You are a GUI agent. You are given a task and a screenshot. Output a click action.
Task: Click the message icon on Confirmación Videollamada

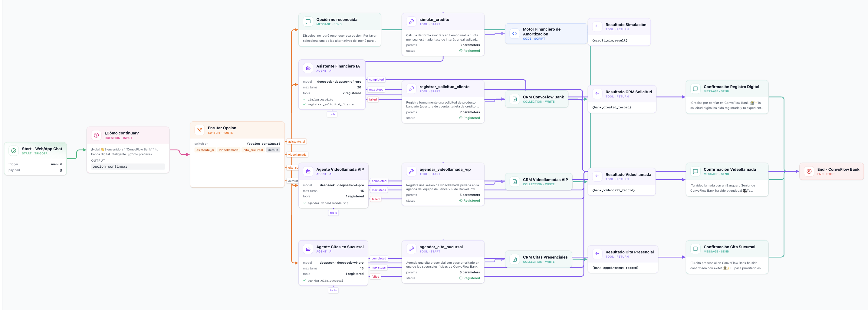pos(695,171)
